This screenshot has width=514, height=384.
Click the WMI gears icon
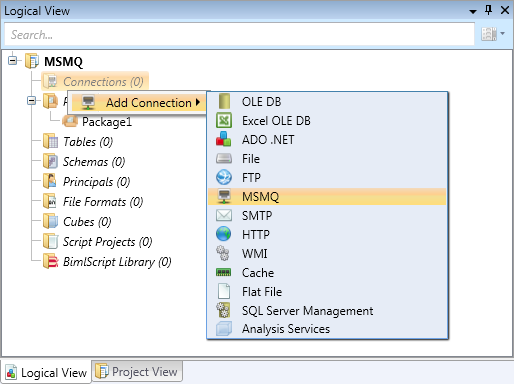(223, 253)
